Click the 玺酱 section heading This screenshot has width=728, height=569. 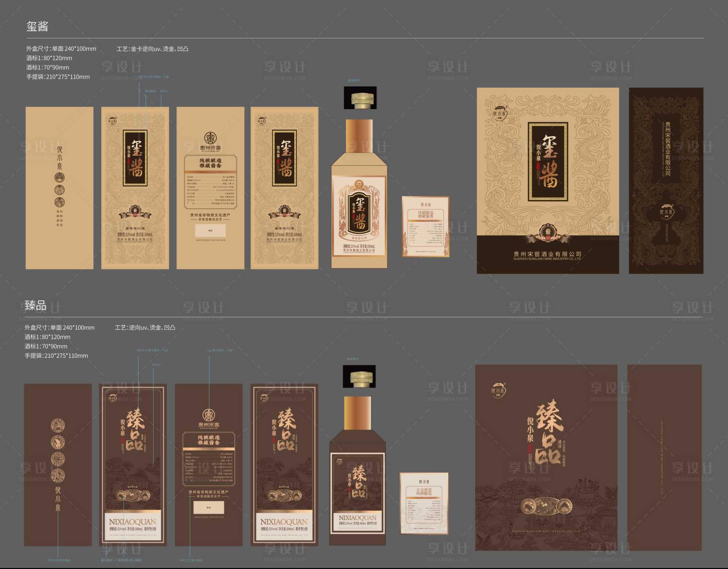pyautogui.click(x=37, y=26)
